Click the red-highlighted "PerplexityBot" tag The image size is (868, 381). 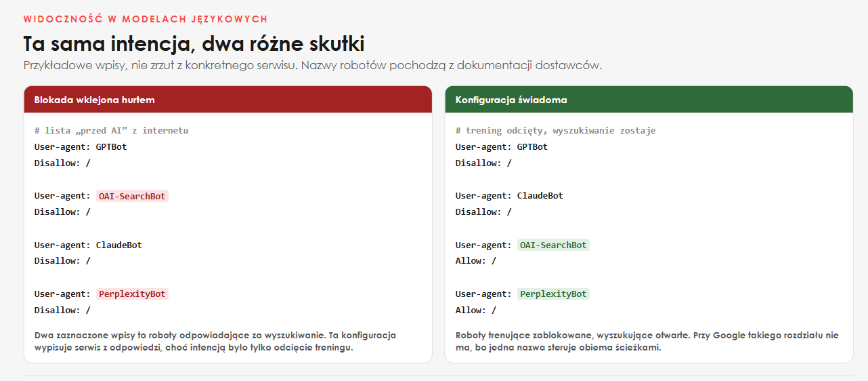click(x=132, y=294)
